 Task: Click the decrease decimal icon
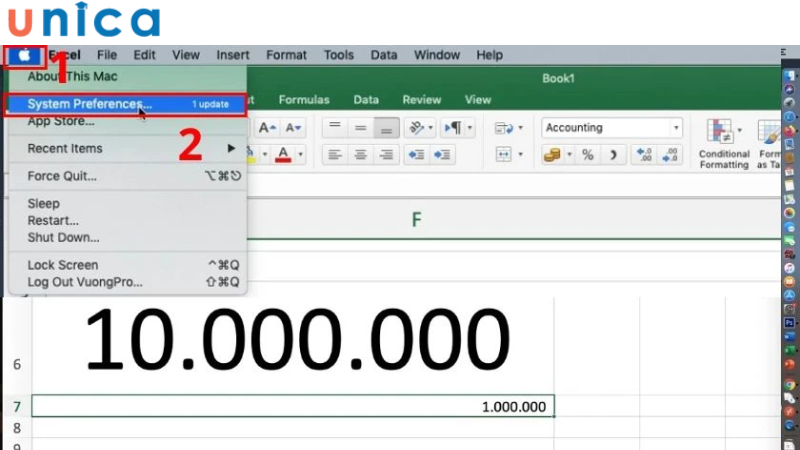point(669,155)
